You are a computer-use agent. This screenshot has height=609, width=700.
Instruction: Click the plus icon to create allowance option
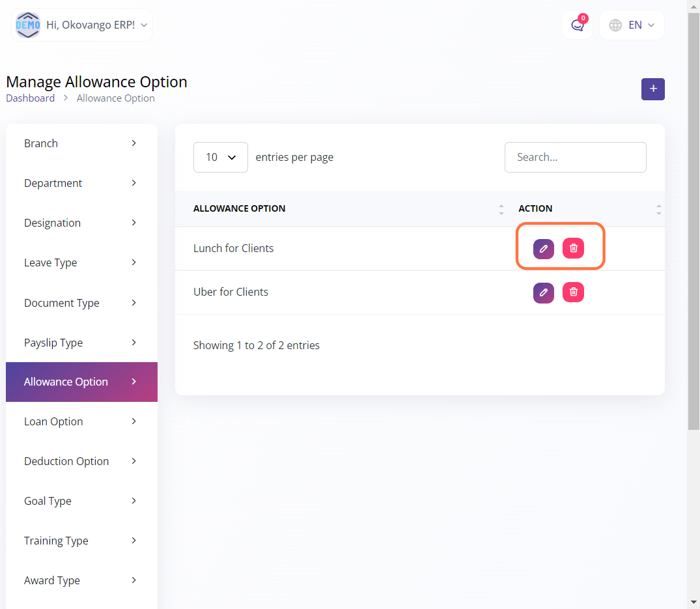pyautogui.click(x=652, y=89)
